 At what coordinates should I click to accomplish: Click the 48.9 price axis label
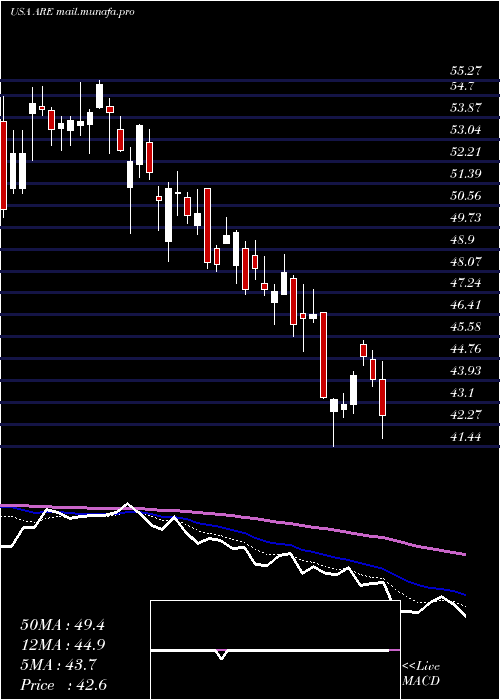462,239
